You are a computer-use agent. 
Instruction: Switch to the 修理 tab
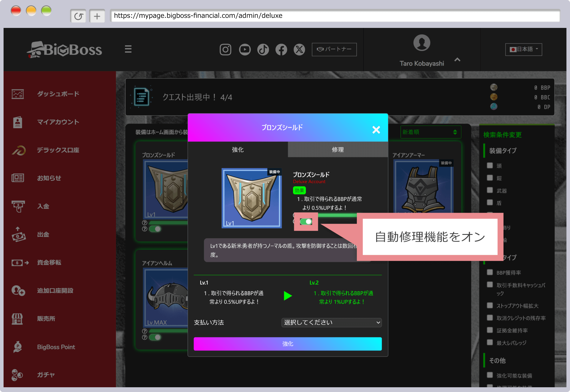(x=338, y=150)
